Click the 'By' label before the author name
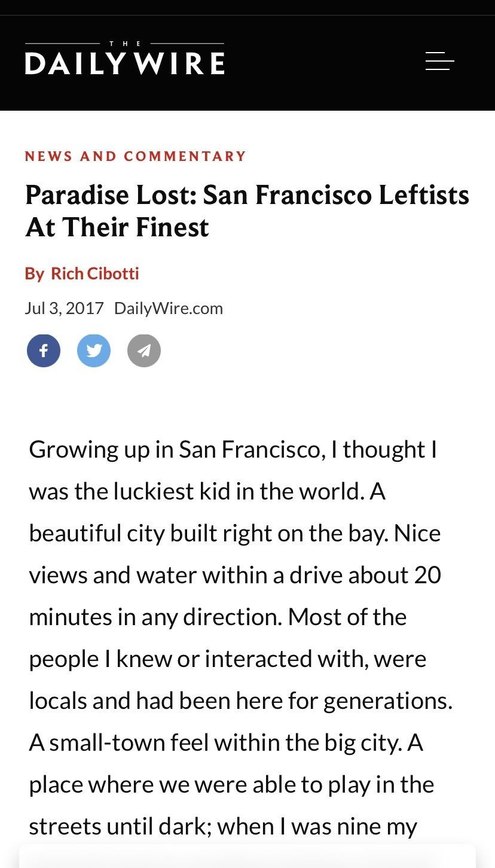Screen dimensions: 495x868 [34, 274]
